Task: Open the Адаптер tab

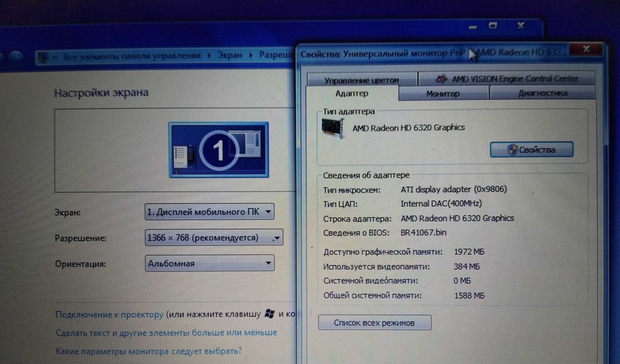Action: pos(352,94)
